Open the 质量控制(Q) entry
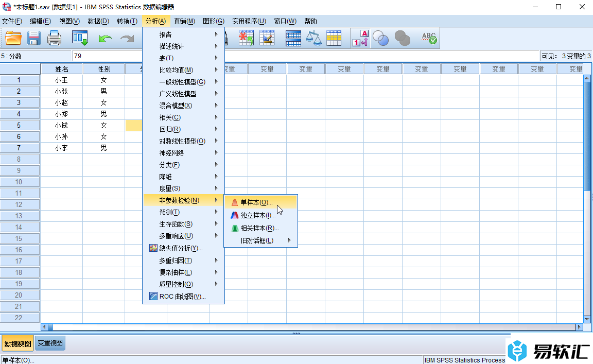This screenshot has height=364, width=593. click(x=183, y=284)
